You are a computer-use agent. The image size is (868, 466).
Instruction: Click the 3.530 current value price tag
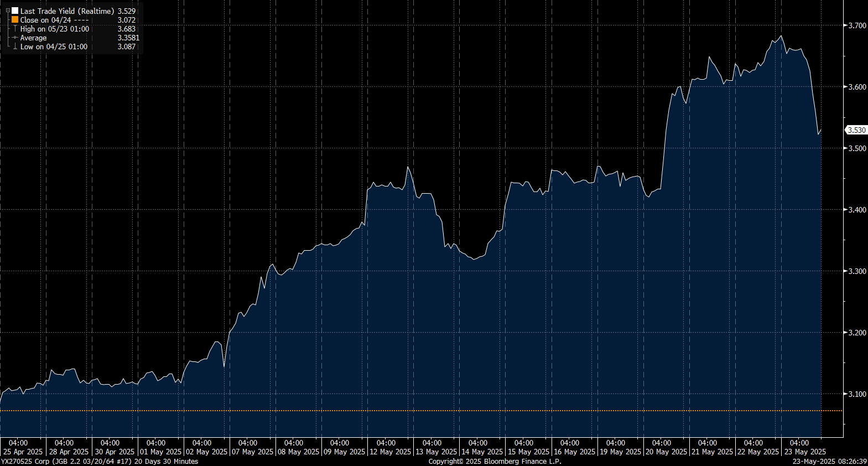tap(856, 130)
